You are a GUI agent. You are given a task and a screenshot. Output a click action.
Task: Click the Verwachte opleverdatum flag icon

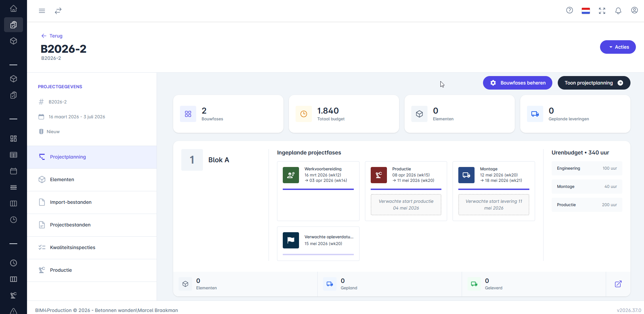291,240
